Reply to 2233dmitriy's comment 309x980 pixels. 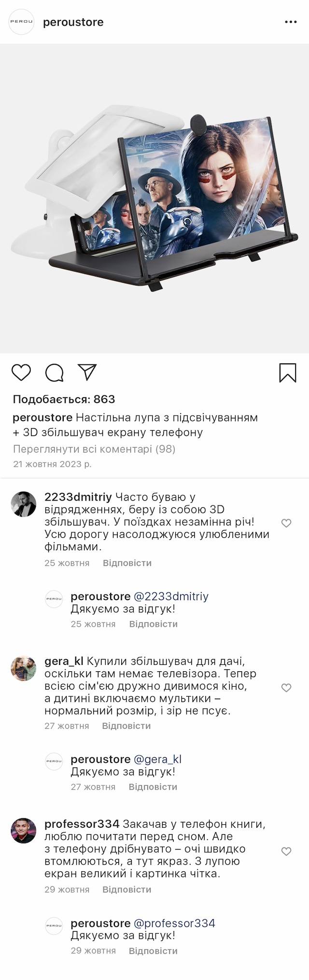[127, 563]
